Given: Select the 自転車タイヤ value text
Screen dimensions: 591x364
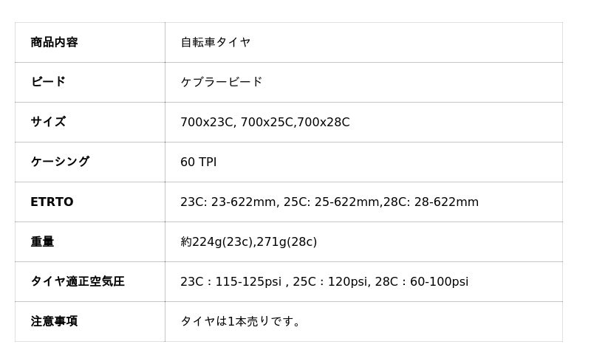Looking at the screenshot, I should coord(216,42).
